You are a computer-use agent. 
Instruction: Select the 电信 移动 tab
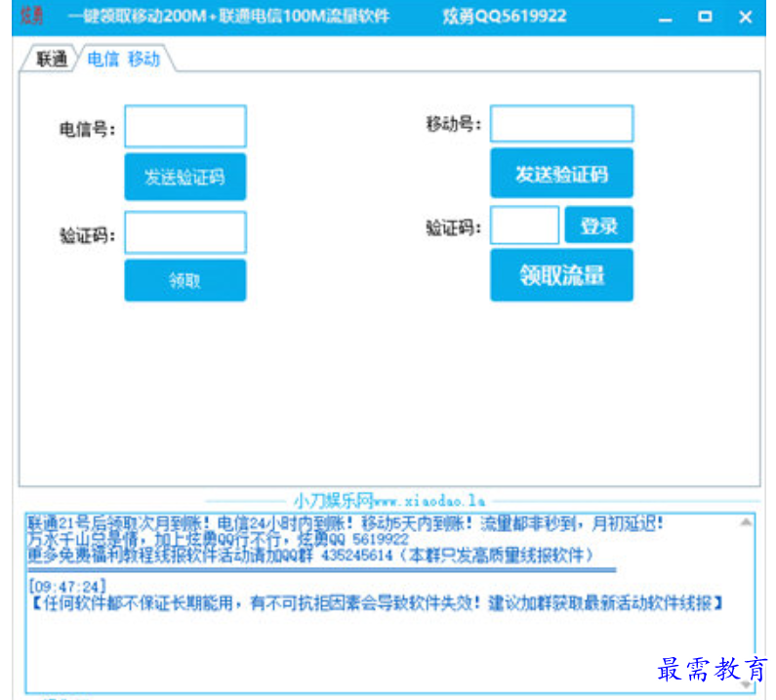[124, 59]
